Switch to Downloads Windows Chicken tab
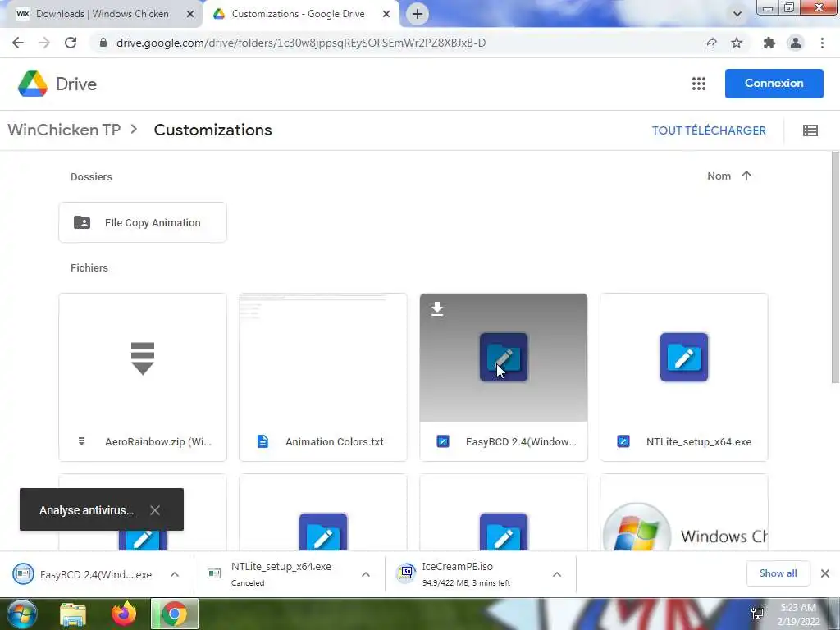 click(101, 14)
